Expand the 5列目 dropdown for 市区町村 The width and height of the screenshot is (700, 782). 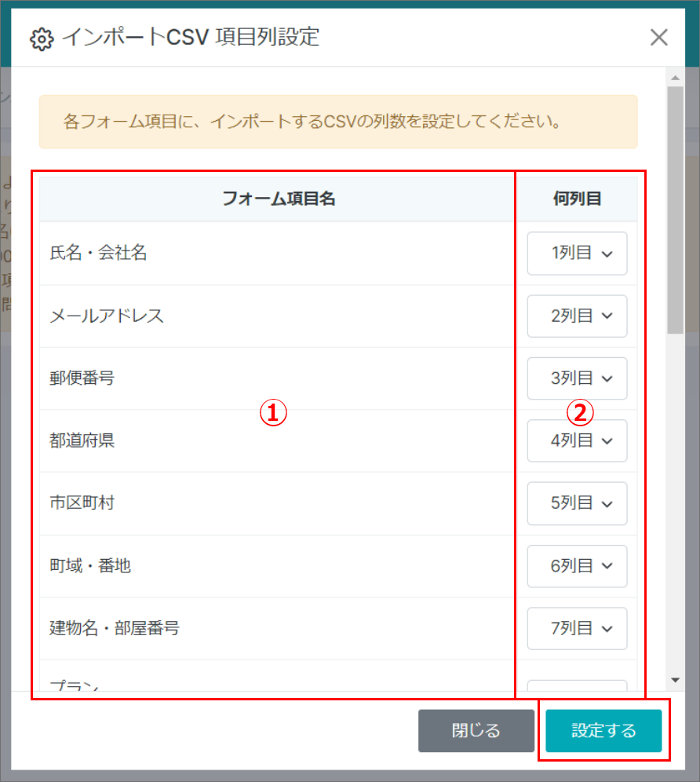577,503
